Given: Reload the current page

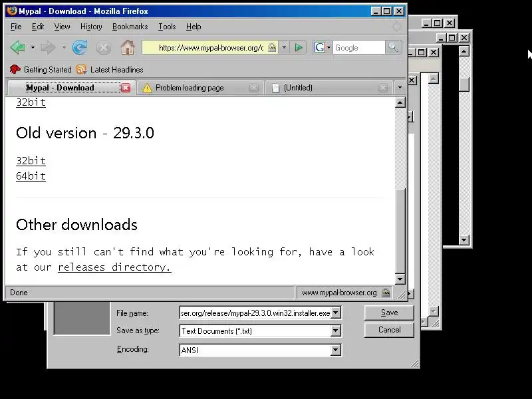Looking at the screenshot, I should [x=80, y=47].
